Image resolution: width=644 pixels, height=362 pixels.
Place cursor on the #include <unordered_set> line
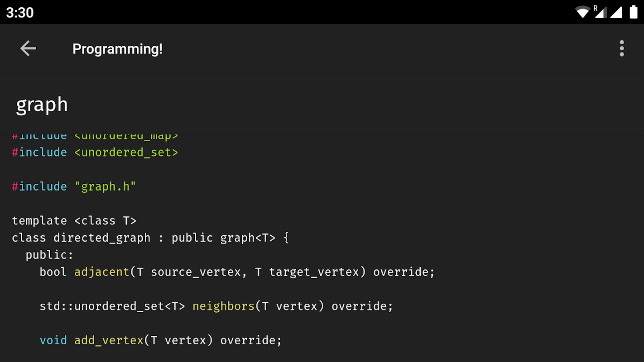[95, 152]
